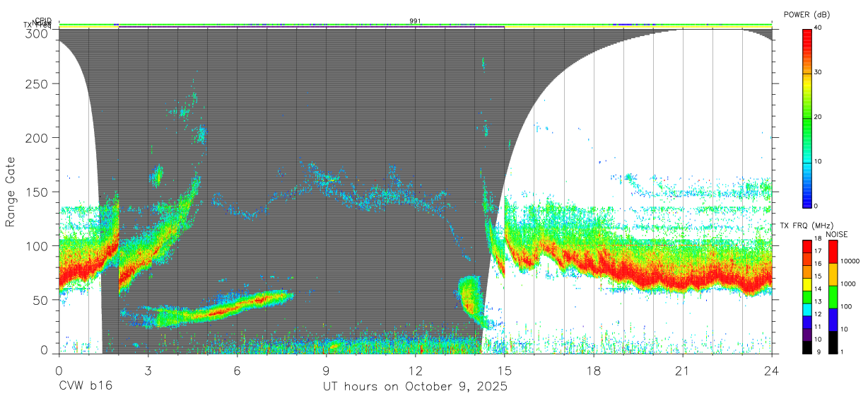This screenshot has height=401, width=868.
Task: Click the 18 hour x-axis tick label
Action: coord(594,369)
